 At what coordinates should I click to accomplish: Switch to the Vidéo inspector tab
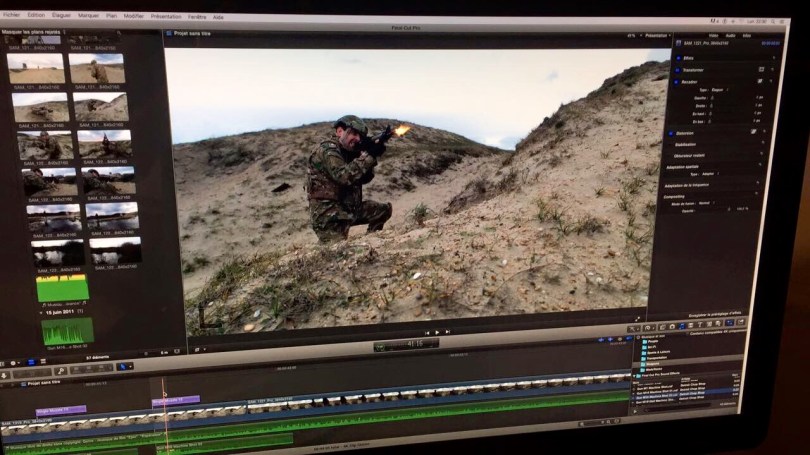[x=714, y=35]
